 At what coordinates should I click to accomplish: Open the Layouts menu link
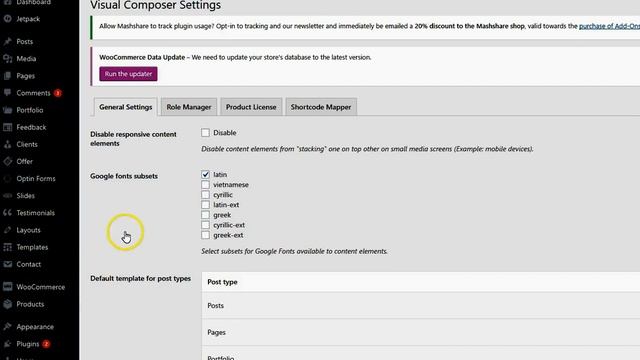click(x=29, y=230)
